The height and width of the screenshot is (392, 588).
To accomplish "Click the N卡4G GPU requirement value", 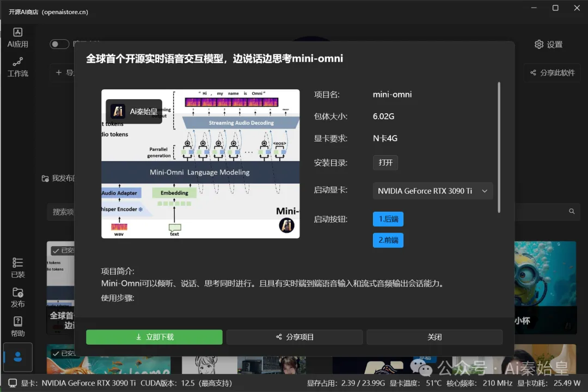I will click(385, 138).
